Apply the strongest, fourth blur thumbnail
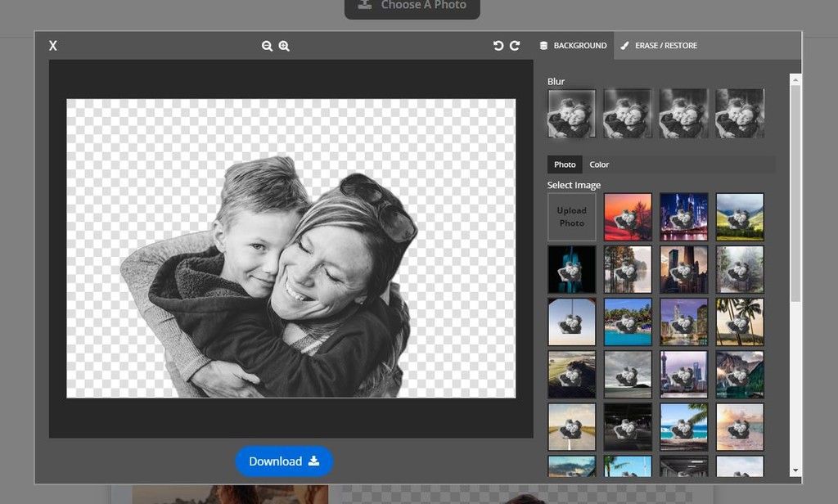 [x=740, y=113]
